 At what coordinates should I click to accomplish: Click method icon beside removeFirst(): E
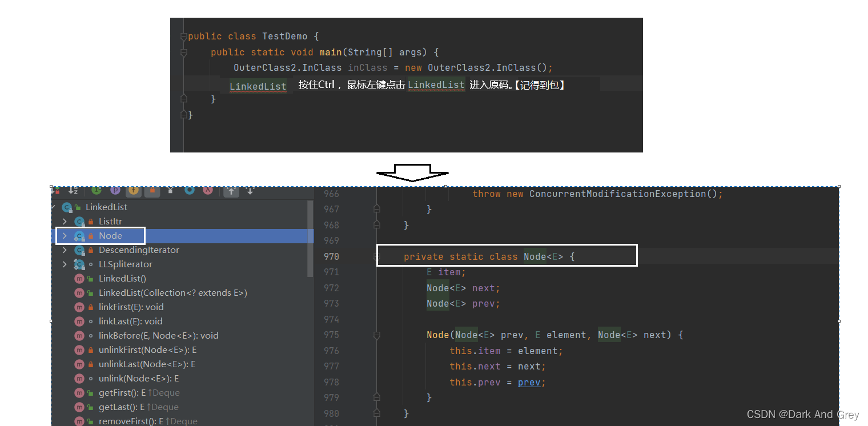[79, 421]
